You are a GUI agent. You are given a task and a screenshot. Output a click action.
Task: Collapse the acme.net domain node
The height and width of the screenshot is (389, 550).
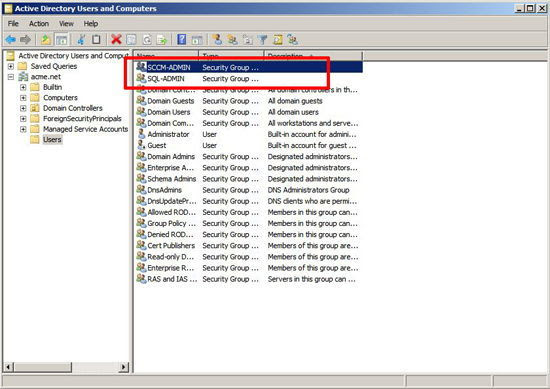point(11,76)
